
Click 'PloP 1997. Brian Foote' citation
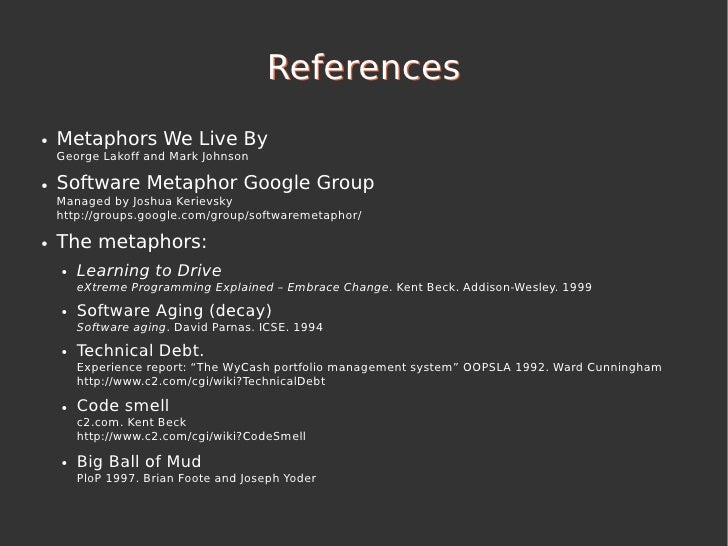tap(196, 478)
